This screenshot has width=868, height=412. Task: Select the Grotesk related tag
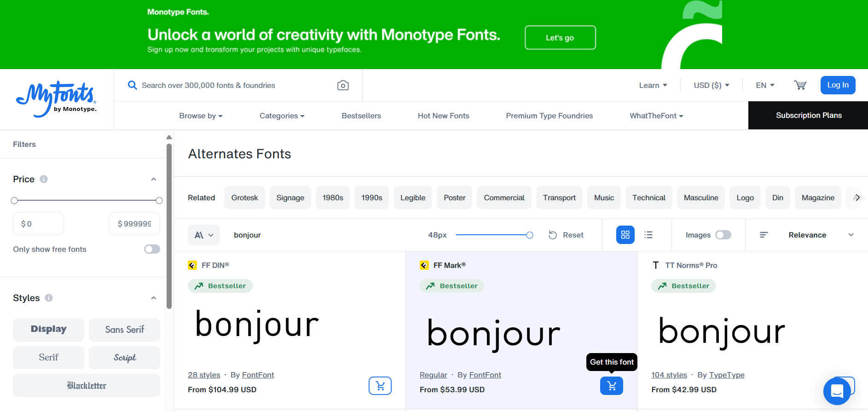(x=244, y=197)
